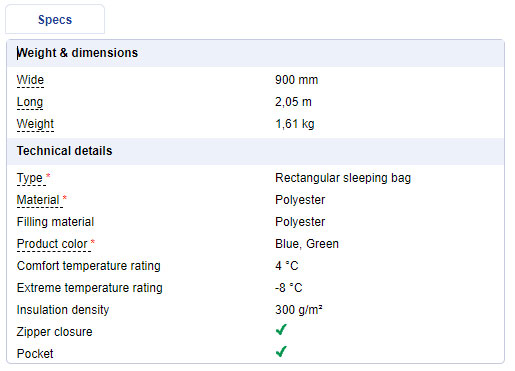Click the Filling material label
The height and width of the screenshot is (371, 515).
[55, 222]
